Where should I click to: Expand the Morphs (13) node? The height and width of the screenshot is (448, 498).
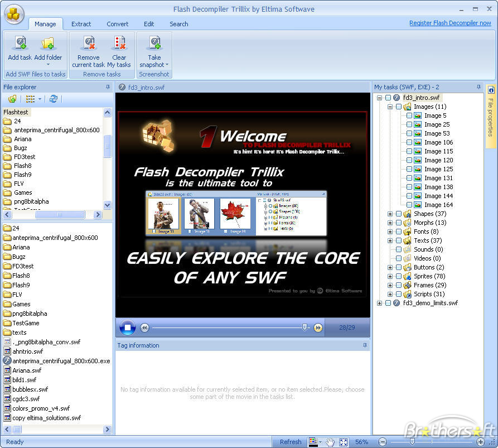(390, 223)
